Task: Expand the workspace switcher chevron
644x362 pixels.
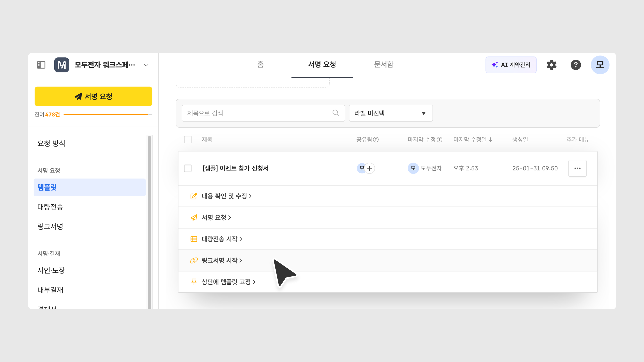Action: [146, 65]
